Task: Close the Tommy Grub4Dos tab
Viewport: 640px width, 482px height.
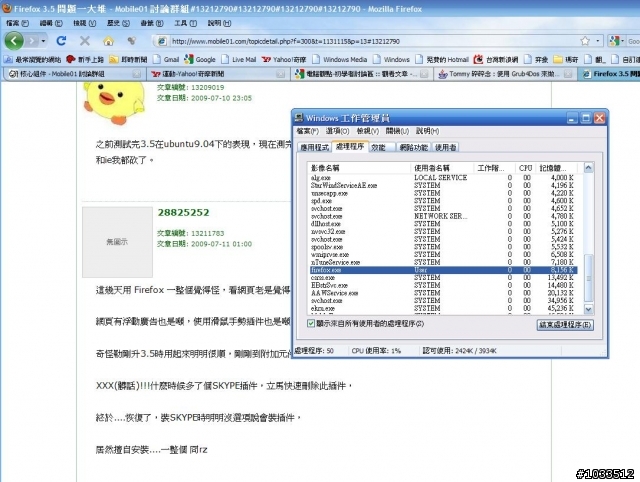Action: 568,74
